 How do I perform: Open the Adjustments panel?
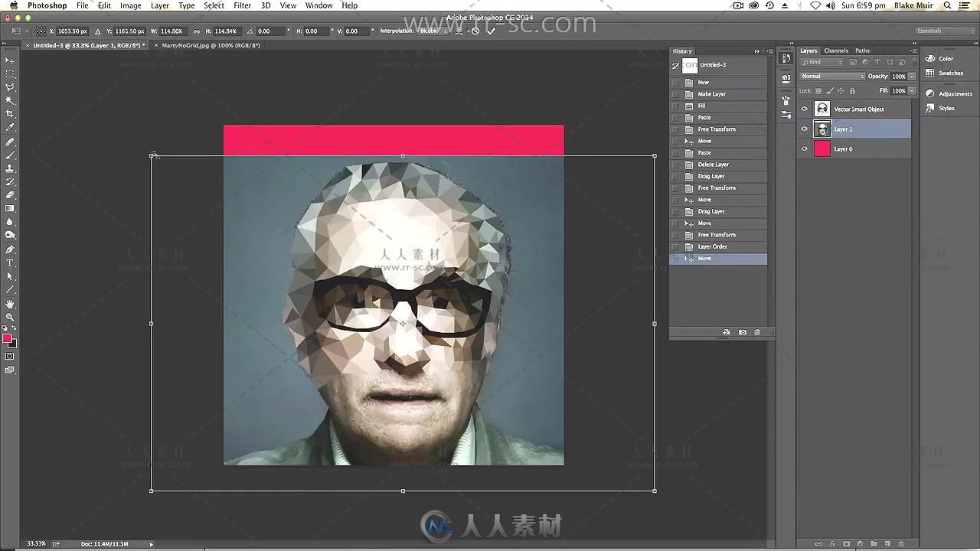949,93
